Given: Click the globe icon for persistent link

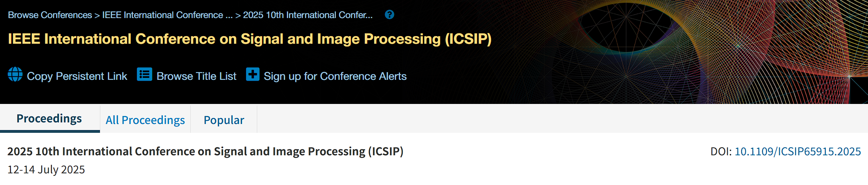Looking at the screenshot, I should click(x=15, y=75).
